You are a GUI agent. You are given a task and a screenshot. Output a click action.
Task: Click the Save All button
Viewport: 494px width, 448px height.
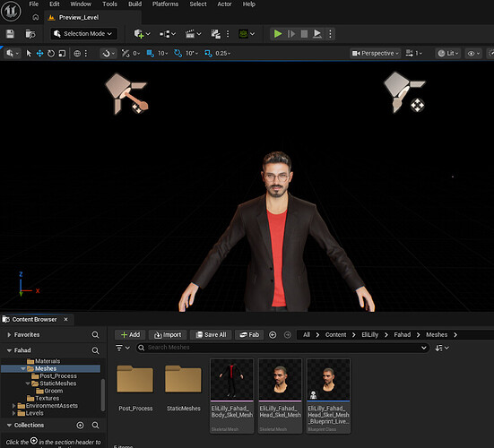tap(211, 335)
